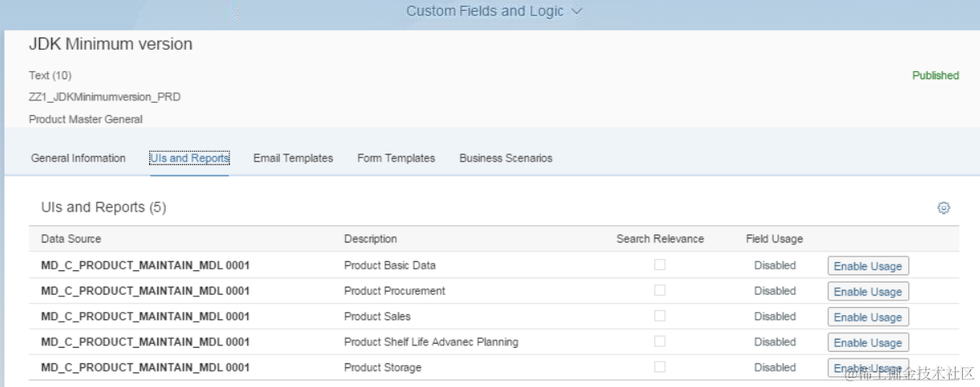The height and width of the screenshot is (387, 980).
Task: Enable Usage for Product Shelf Life row
Action: point(867,343)
